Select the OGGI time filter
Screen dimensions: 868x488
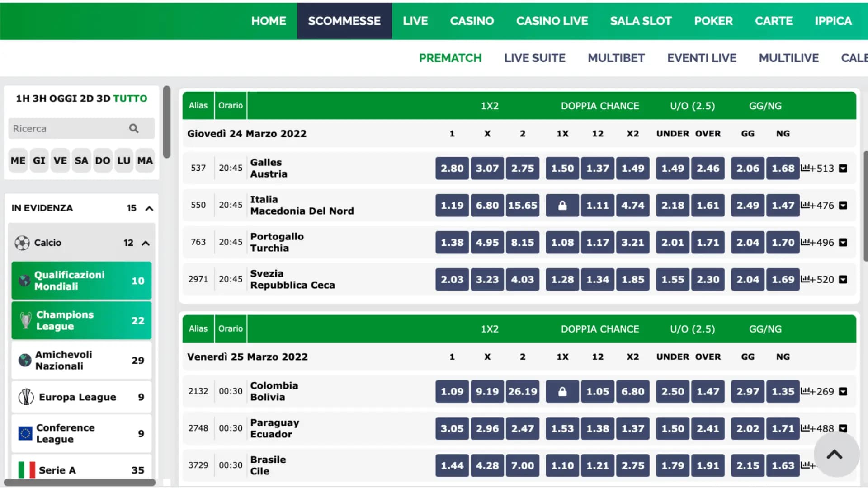63,99
